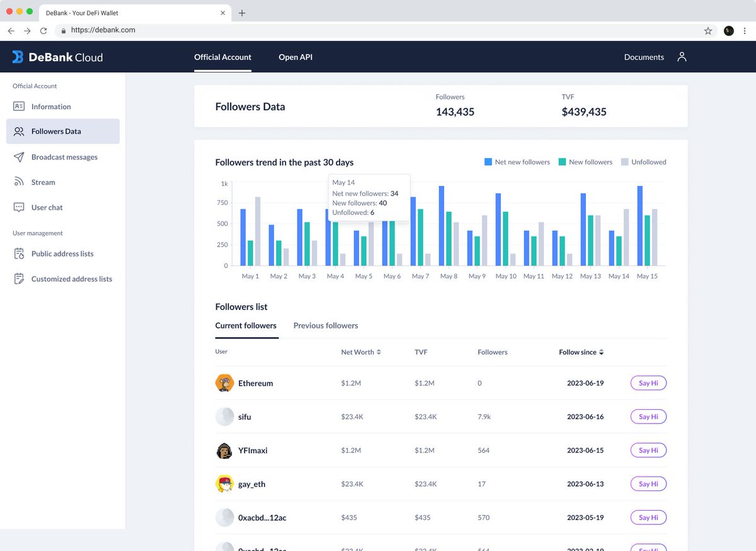Image resolution: width=756 pixels, height=551 pixels.
Task: Click the May 15 net new followers bar
Action: [x=640, y=226]
